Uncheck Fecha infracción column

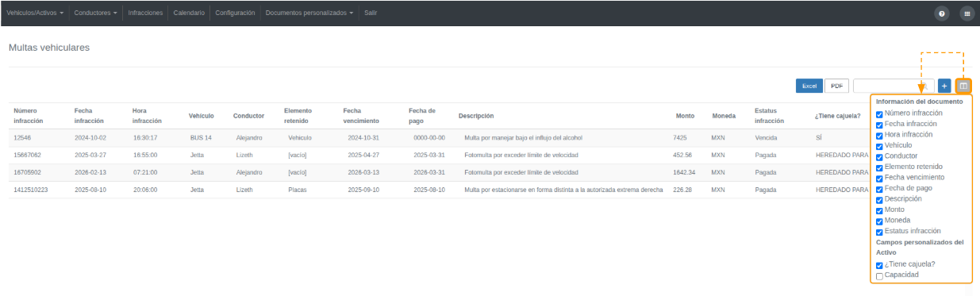[879, 125]
